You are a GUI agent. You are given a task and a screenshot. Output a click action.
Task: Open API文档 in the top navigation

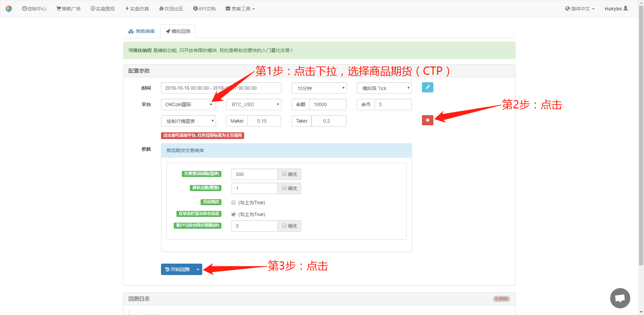[204, 9]
